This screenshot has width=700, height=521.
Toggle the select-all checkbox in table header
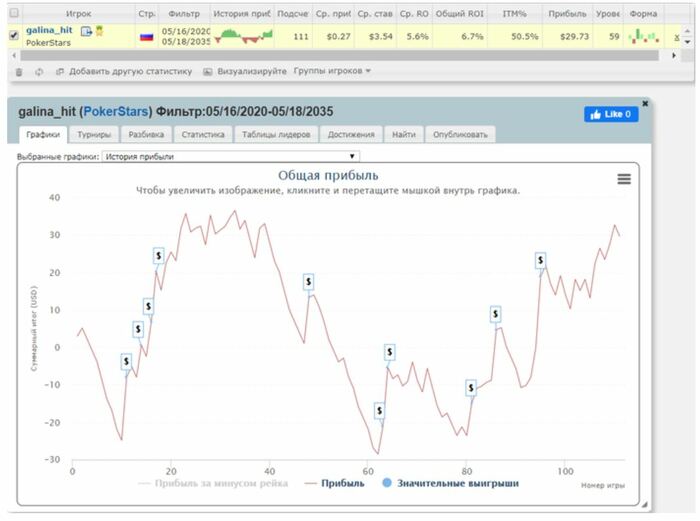14,13
